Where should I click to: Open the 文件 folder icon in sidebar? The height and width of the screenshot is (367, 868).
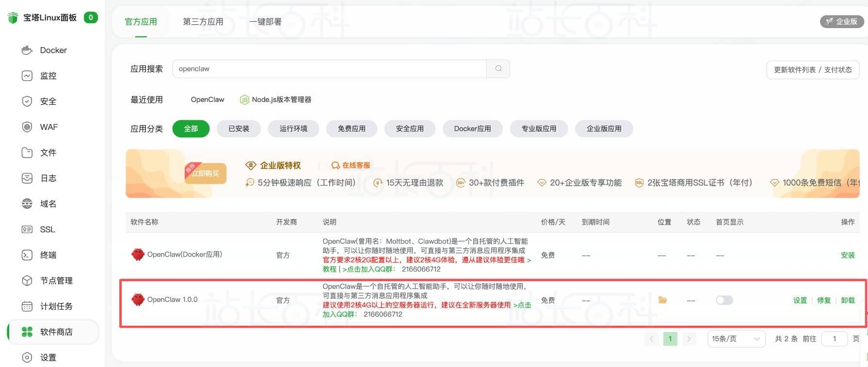pyautogui.click(x=27, y=153)
